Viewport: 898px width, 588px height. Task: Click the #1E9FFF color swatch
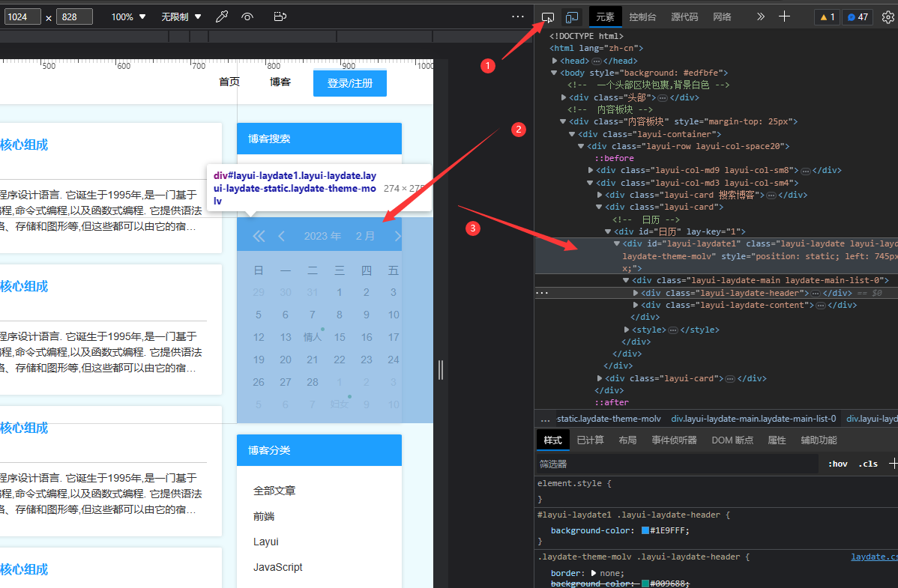pyautogui.click(x=645, y=531)
